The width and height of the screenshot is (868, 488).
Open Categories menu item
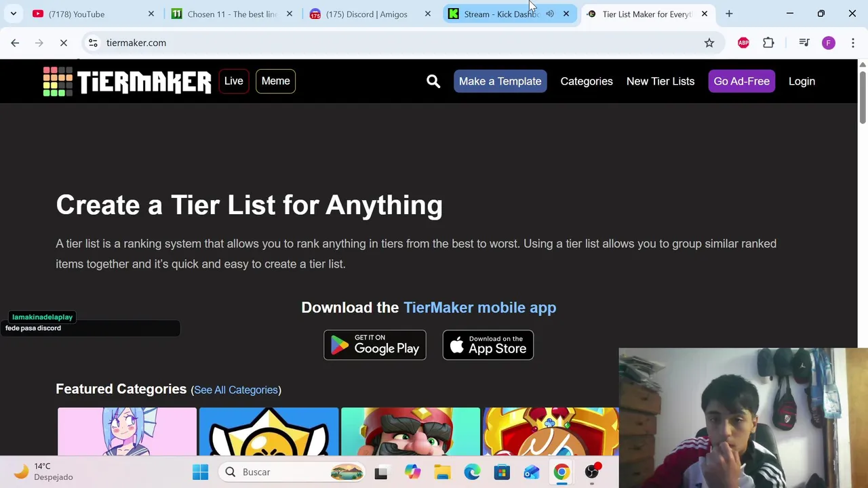pos(587,81)
